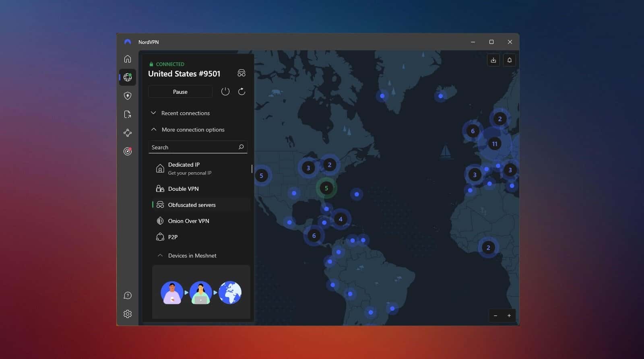Click the NordVPN logo in title bar

click(128, 42)
